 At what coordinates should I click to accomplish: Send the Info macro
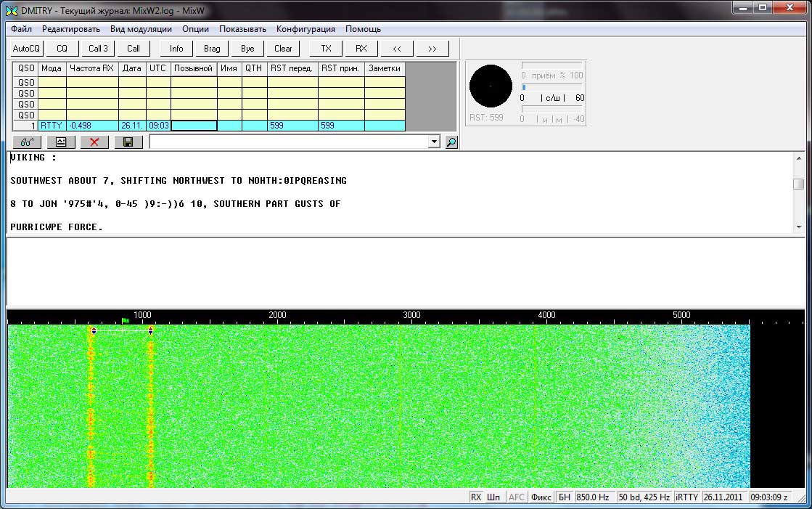click(x=176, y=49)
